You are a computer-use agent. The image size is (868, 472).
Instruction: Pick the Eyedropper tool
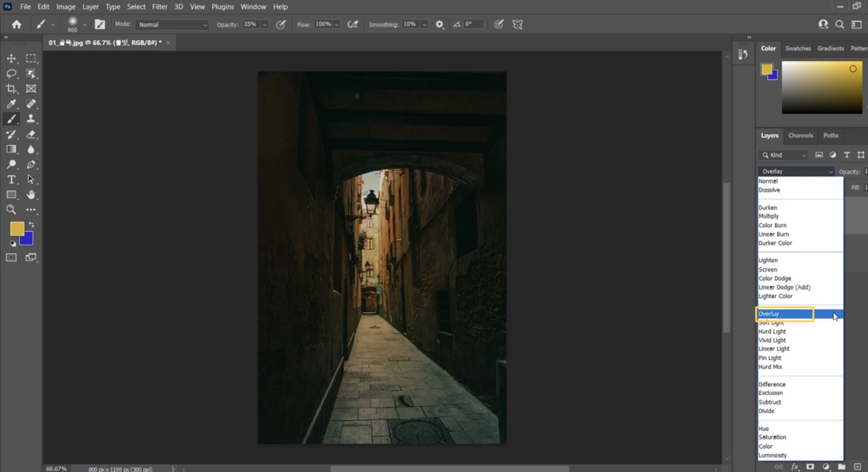point(11,104)
